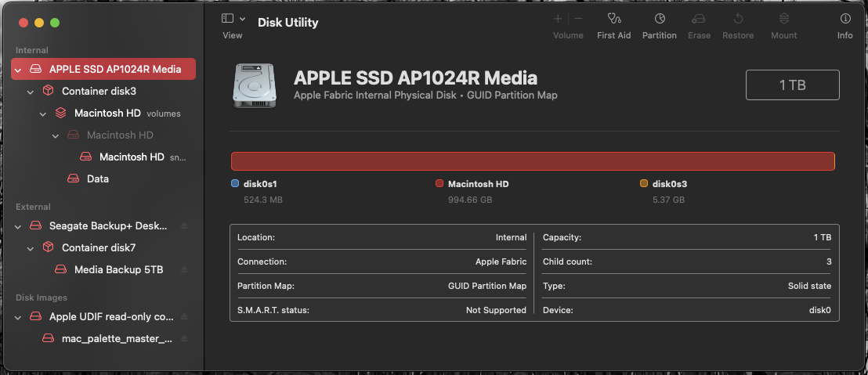Click the Apple Fabric connection value
Viewport: 868px width, 375px height.
[501, 261]
